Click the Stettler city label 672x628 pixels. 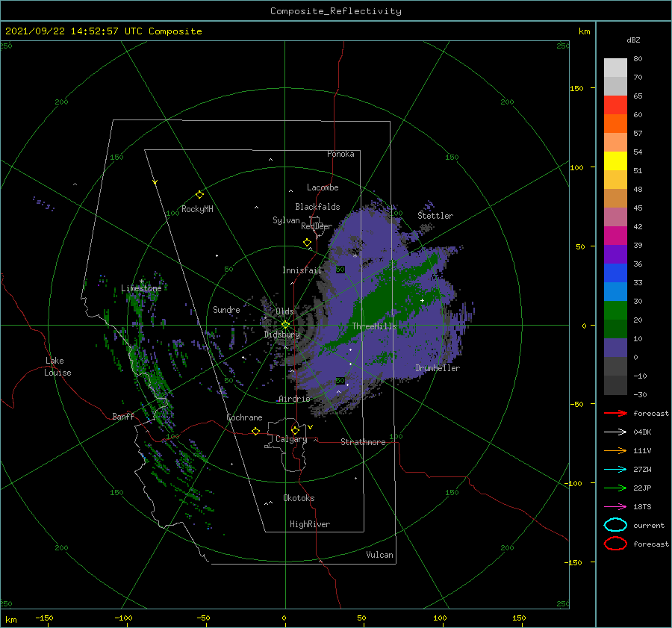(x=435, y=216)
